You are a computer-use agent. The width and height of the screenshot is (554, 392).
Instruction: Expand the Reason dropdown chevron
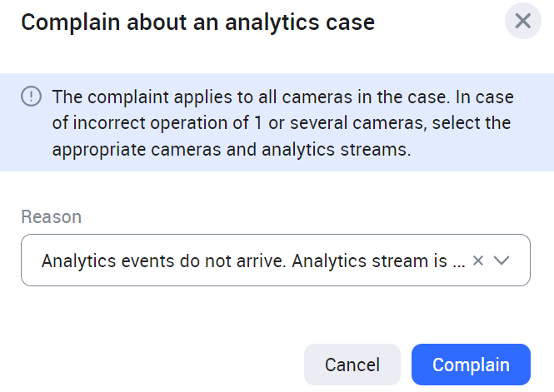(x=502, y=261)
